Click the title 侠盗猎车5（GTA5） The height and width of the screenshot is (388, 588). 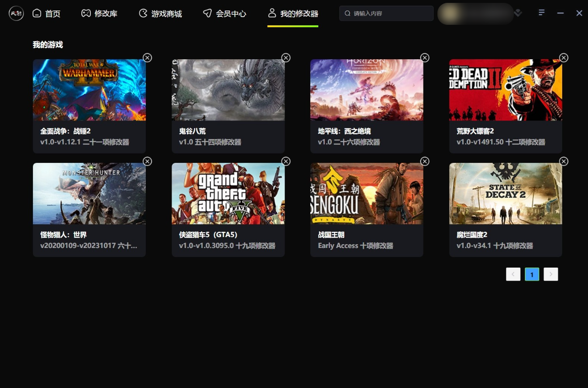[208, 235]
